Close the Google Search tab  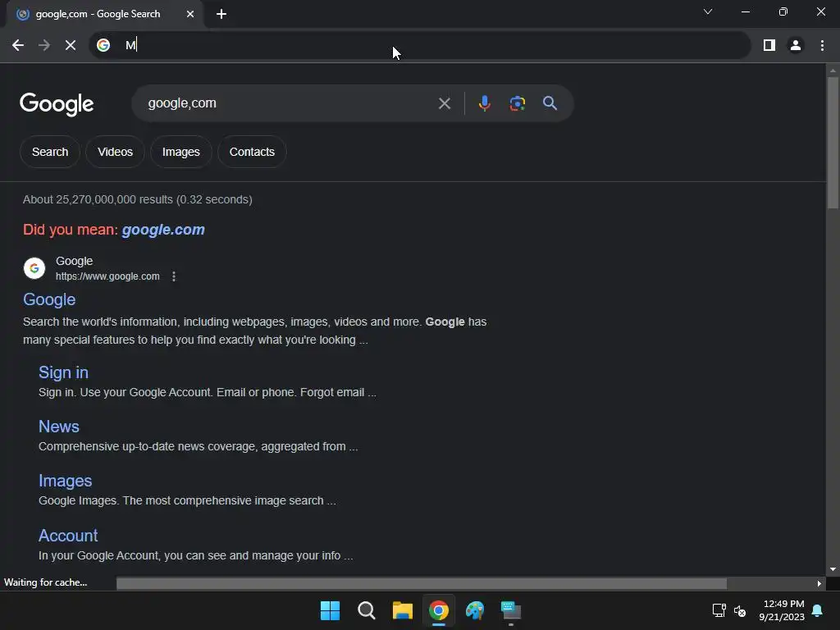190,14
